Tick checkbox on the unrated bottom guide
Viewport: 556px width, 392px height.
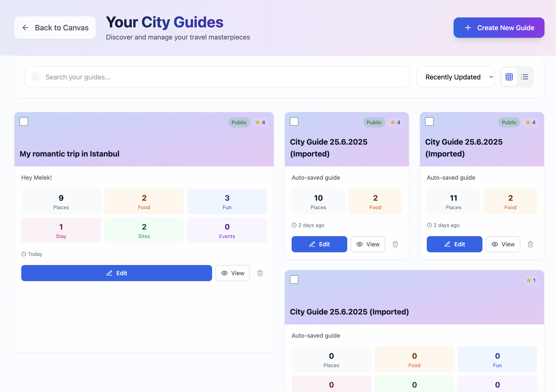click(x=294, y=279)
